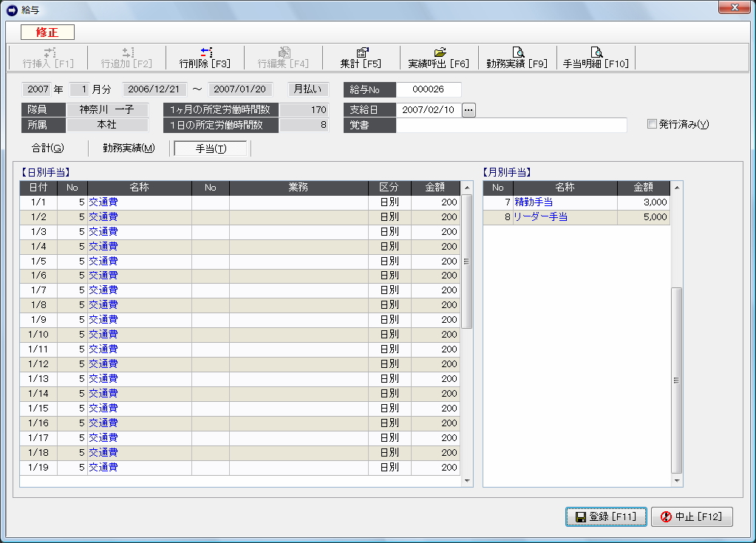
Task: Click the 月払い payment type field
Action: (x=308, y=89)
